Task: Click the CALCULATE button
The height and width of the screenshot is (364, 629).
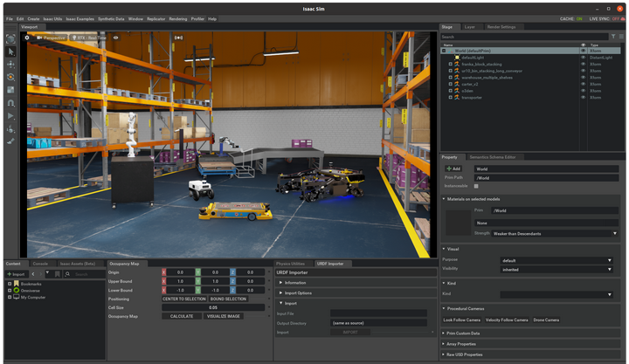Action: pos(182,316)
